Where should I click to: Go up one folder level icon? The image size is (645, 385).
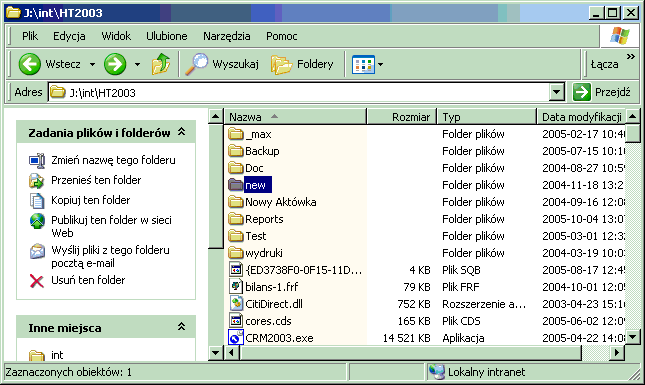tap(161, 64)
